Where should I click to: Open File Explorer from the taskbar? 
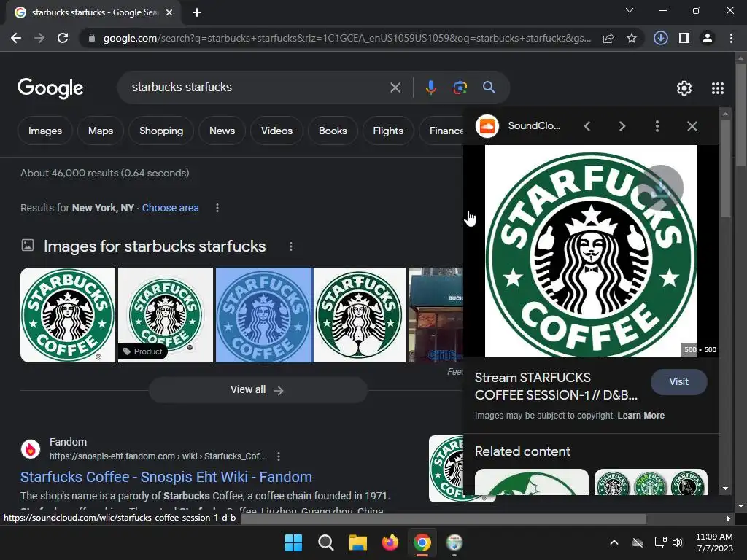click(357, 542)
